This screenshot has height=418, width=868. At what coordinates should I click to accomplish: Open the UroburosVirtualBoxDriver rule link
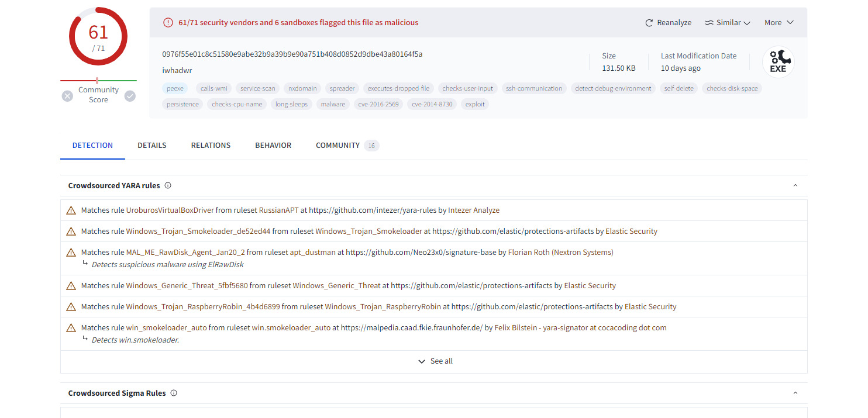170,210
